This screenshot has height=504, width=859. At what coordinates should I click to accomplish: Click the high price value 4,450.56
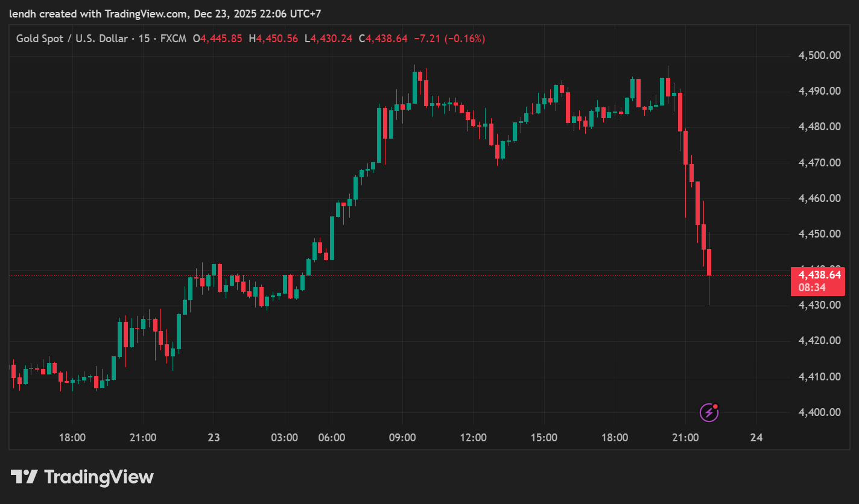click(277, 39)
